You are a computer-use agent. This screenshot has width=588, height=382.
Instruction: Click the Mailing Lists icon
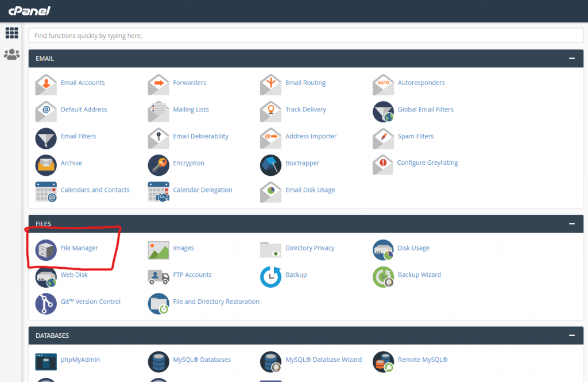coord(158,111)
